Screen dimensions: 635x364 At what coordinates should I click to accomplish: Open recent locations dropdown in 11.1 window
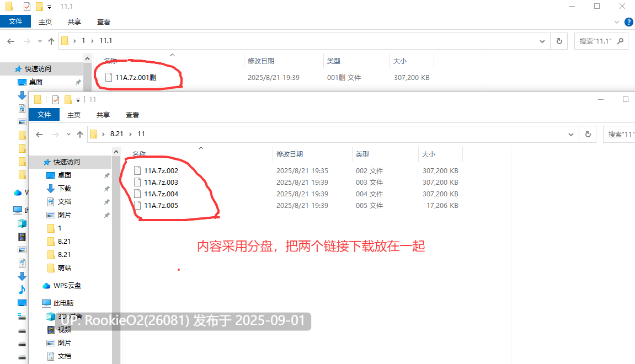40,41
